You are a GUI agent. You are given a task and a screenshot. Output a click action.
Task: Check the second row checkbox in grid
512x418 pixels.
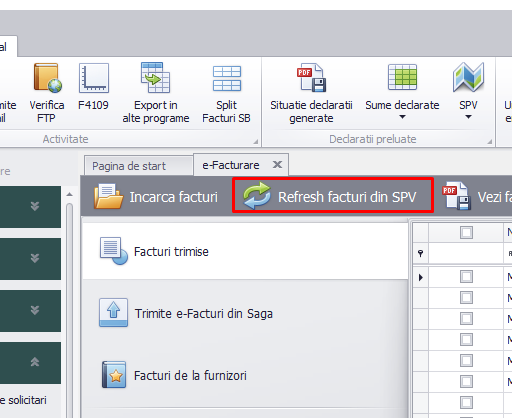pos(466,298)
